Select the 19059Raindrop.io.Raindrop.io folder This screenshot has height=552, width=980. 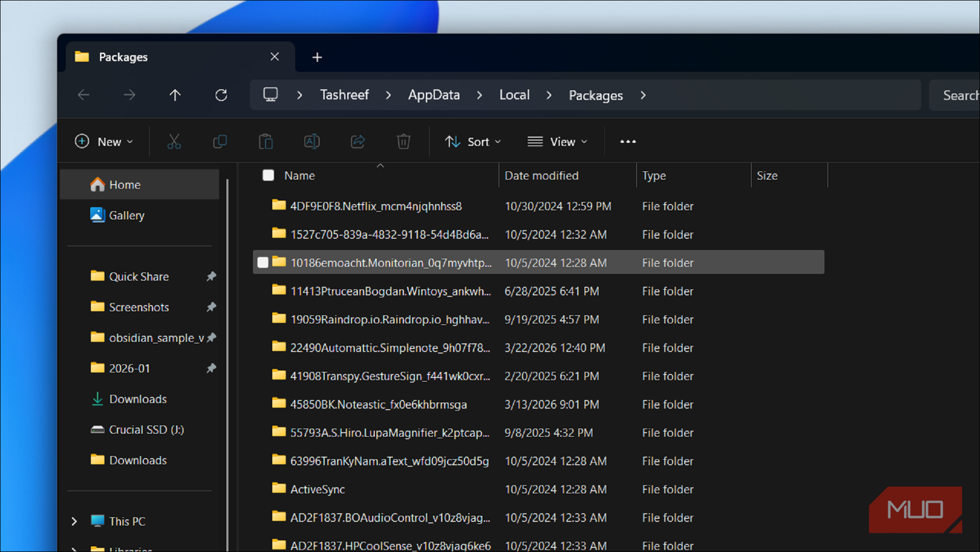click(538, 319)
